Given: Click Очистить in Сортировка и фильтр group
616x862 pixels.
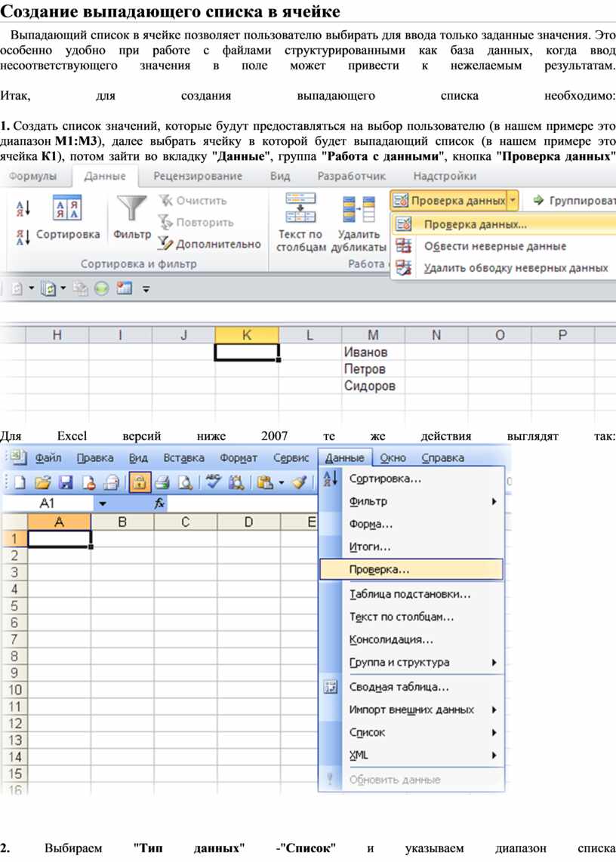Looking at the screenshot, I should (x=193, y=201).
